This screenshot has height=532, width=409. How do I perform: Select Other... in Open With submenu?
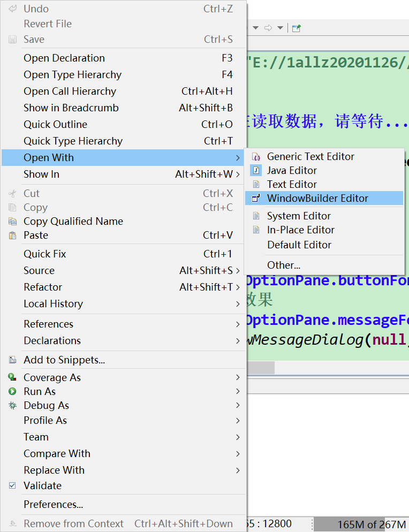click(x=324, y=265)
